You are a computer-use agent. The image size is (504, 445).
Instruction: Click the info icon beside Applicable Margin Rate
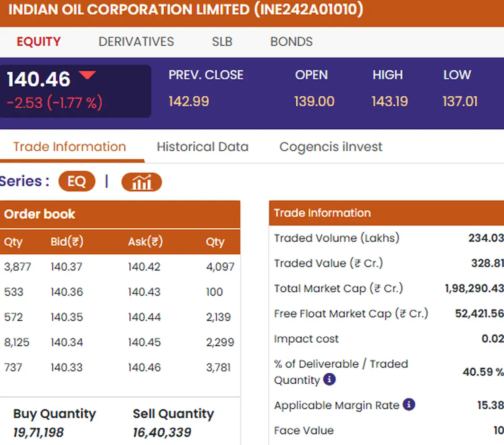point(409,404)
